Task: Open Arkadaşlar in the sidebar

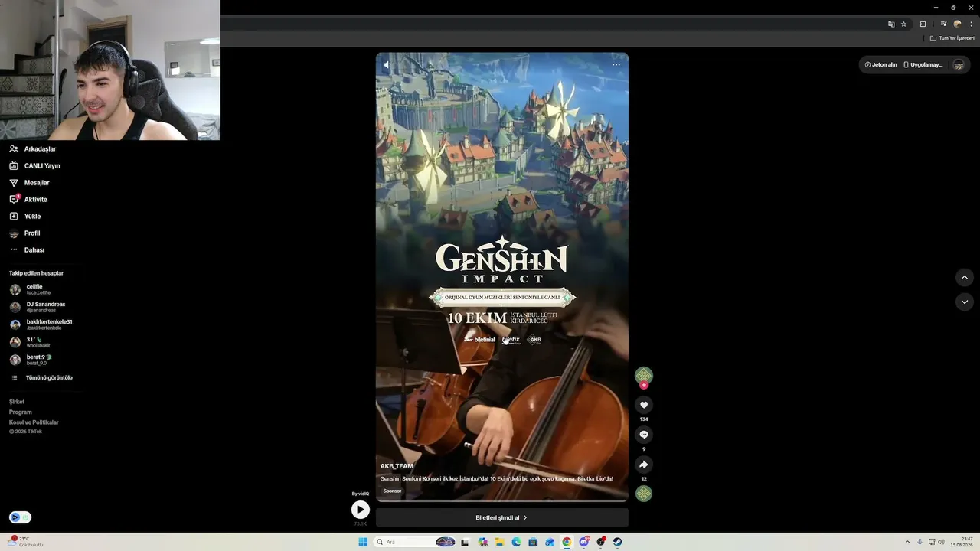Action: 33,149
